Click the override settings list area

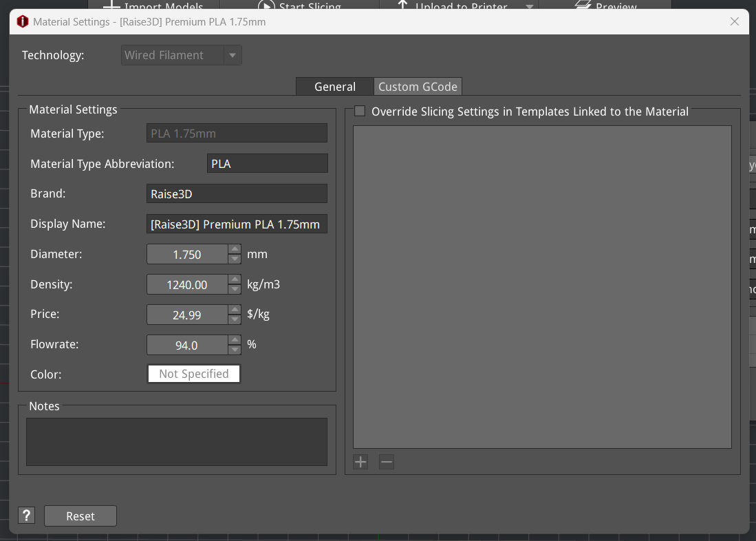point(542,287)
